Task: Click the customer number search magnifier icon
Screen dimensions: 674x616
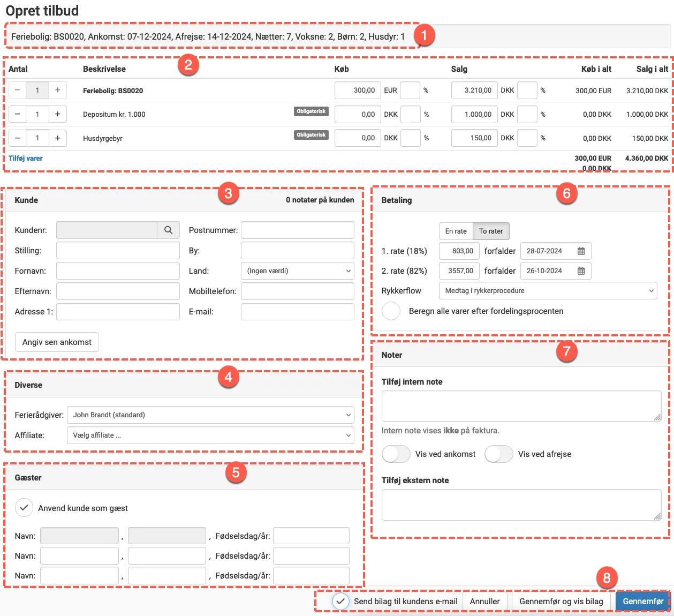Action: [x=168, y=230]
